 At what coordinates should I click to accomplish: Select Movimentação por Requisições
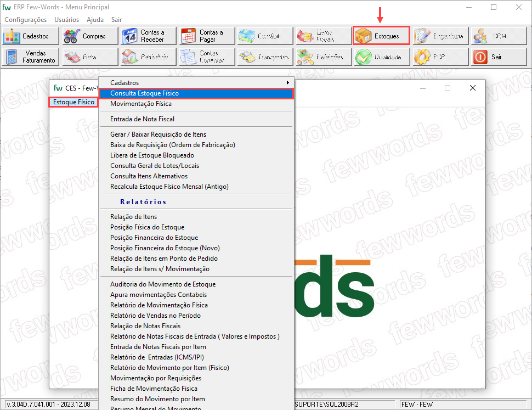(x=196, y=378)
